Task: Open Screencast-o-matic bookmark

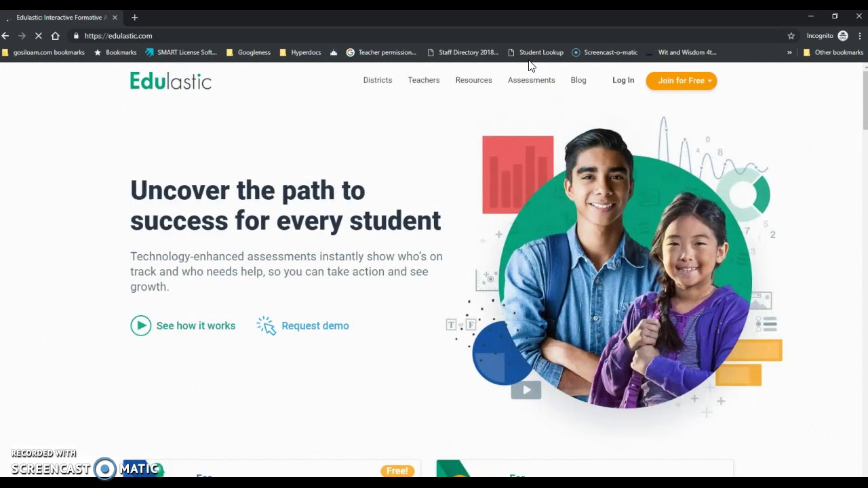Action: click(605, 52)
